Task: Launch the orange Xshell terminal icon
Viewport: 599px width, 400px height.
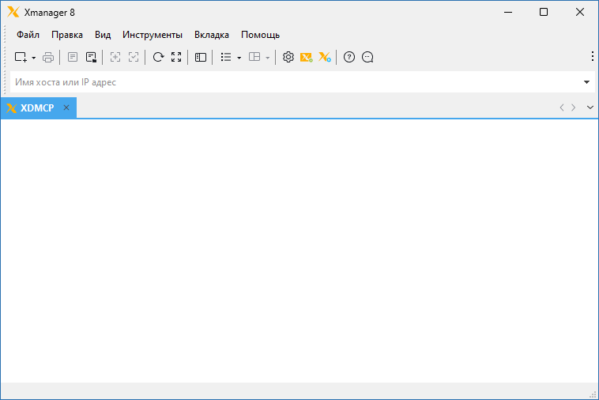Action: pos(306,57)
